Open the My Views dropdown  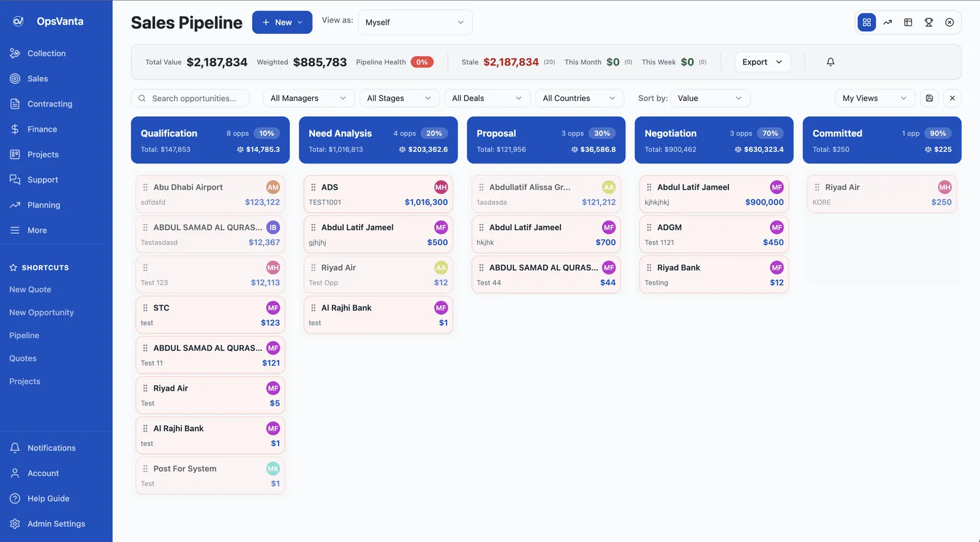point(875,98)
